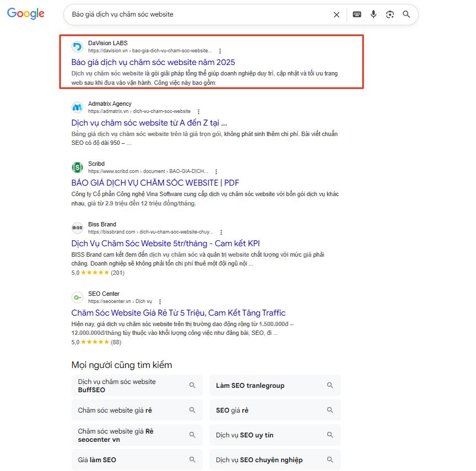This screenshot has width=476, height=471.
Task: Click the magnifier search submit icon
Action: [407, 15]
